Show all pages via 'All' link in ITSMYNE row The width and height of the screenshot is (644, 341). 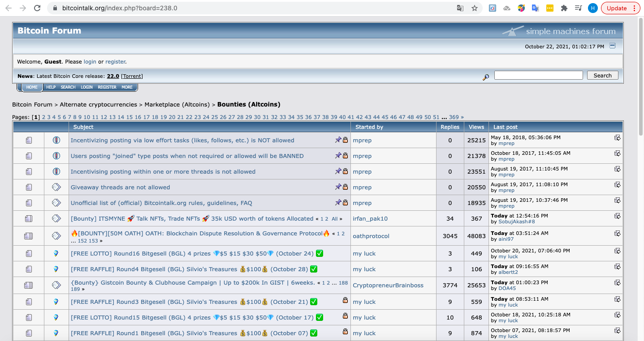[x=335, y=219]
